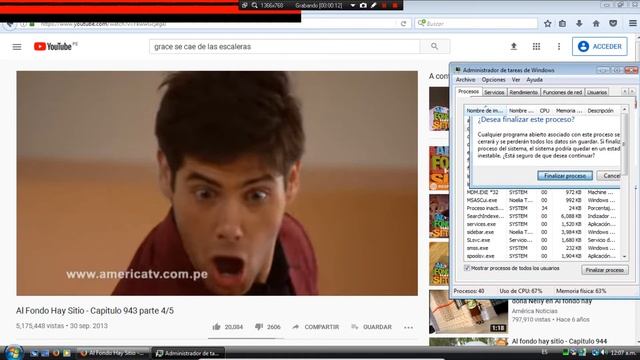The width and height of the screenshot is (640, 360).
Task: Switch to the Funciones de red tab
Action: pos(562,92)
